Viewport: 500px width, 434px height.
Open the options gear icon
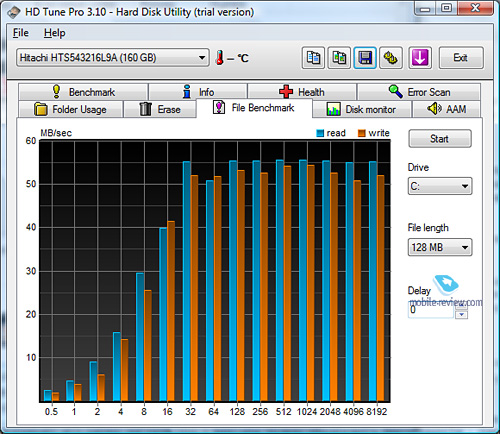tap(391, 58)
